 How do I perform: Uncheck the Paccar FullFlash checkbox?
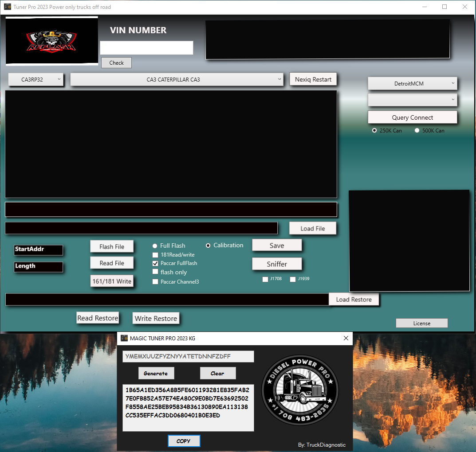(155, 263)
